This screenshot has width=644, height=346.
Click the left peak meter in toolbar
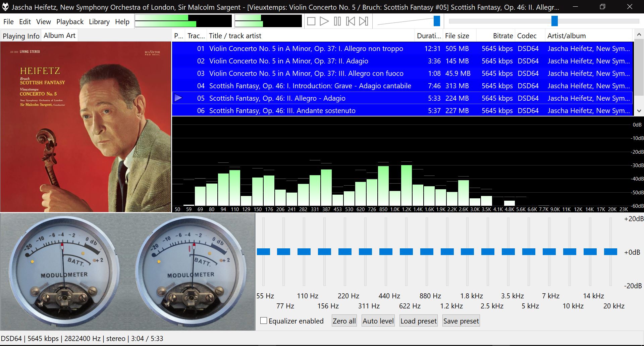(x=183, y=21)
